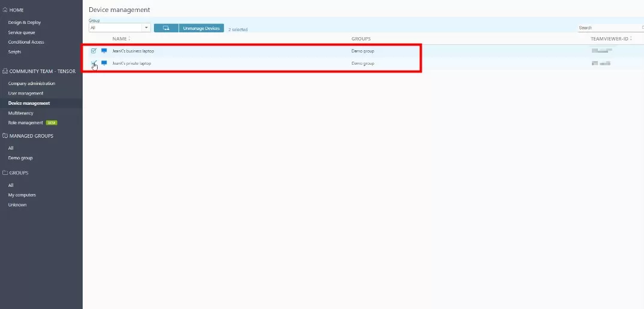Click COMMUNITY TEAM - TENSOR heading
This screenshot has height=309, width=644.
coord(43,71)
